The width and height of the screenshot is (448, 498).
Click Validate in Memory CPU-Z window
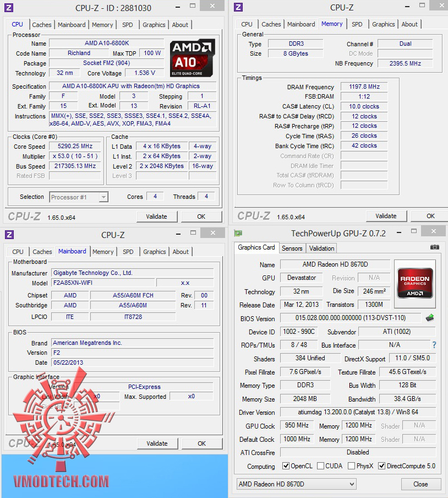[386, 216]
